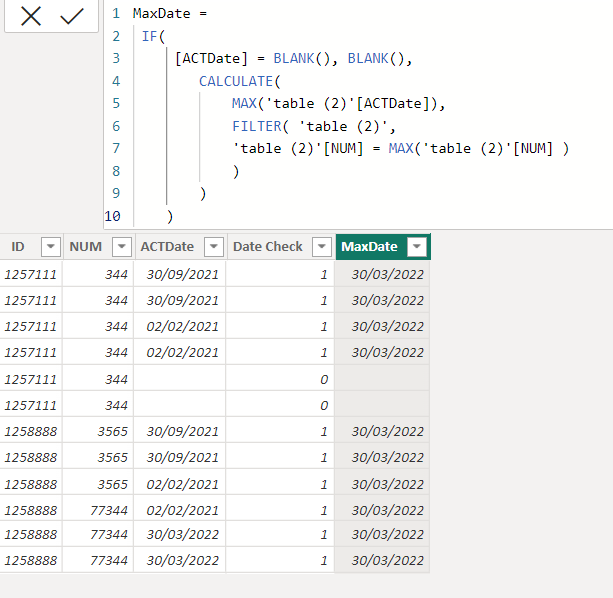Open MaxDate column filter dropdown
The image size is (613, 598).
417,247
